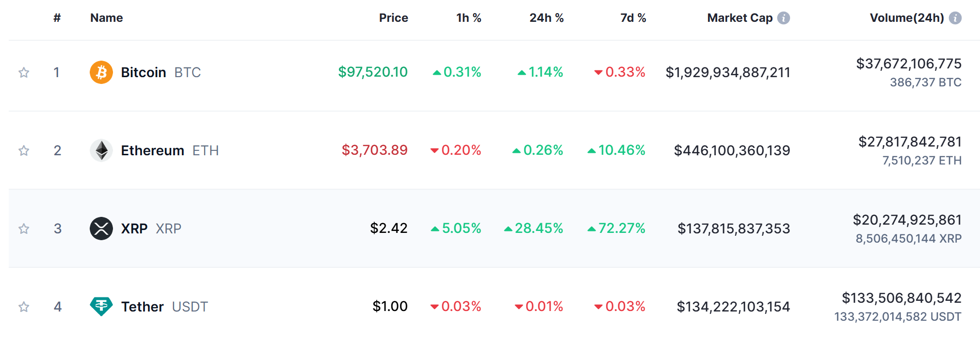The image size is (980, 344).
Task: Select the Ethereum name link
Action: [152, 150]
